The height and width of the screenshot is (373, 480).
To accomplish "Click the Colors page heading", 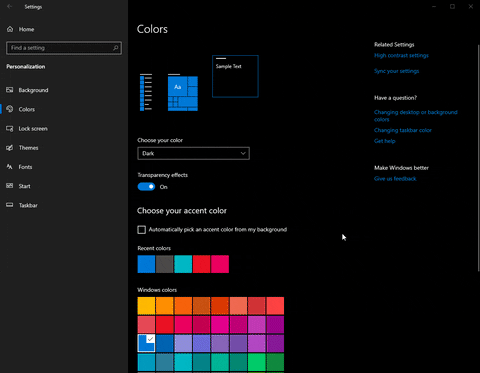I will pyautogui.click(x=152, y=29).
